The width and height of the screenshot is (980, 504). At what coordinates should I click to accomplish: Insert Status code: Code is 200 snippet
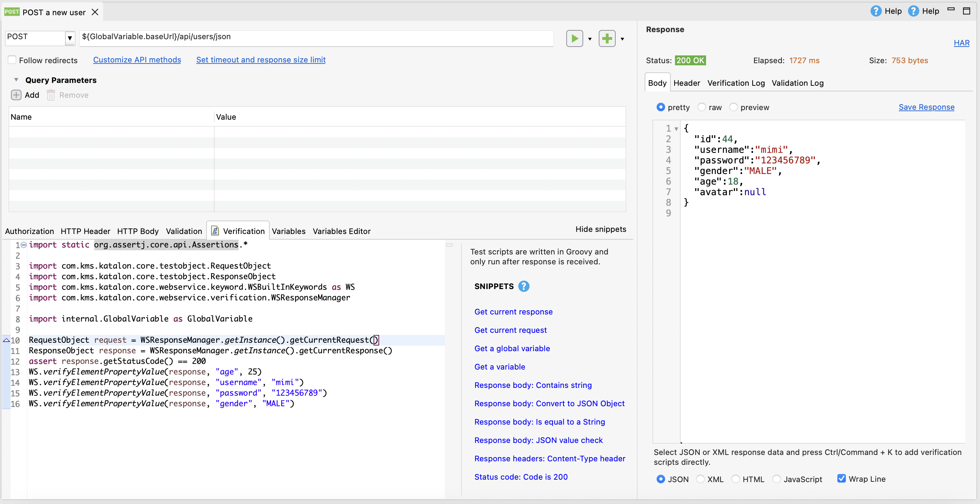coord(521,476)
